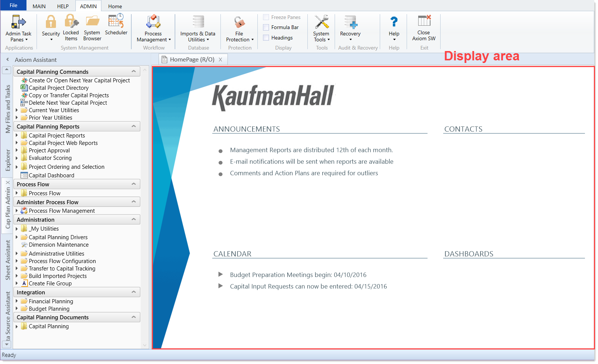The image size is (598, 364).
Task: Open the My Files and Tasks side tab
Action: [8, 109]
